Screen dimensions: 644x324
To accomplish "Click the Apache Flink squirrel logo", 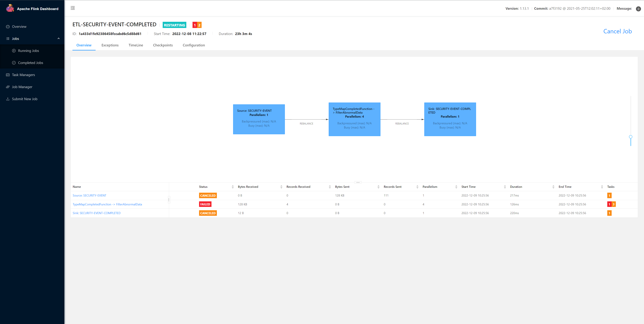I will tap(10, 8).
